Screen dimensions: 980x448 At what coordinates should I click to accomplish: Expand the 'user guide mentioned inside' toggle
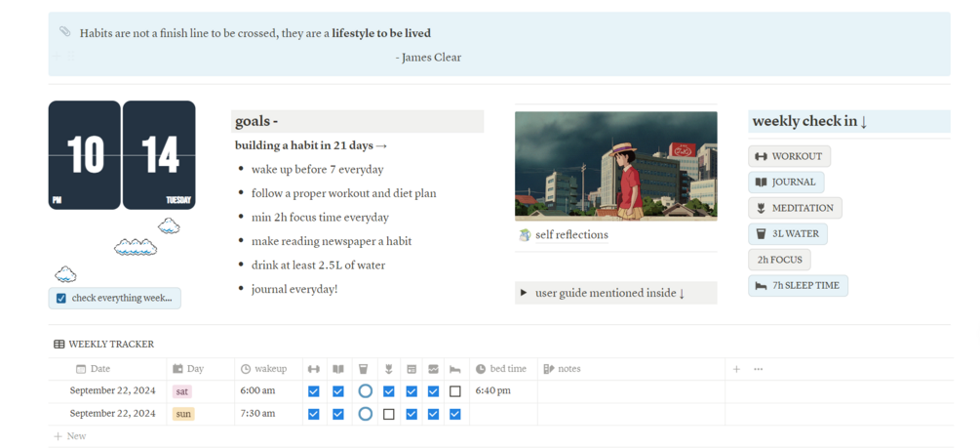click(524, 293)
